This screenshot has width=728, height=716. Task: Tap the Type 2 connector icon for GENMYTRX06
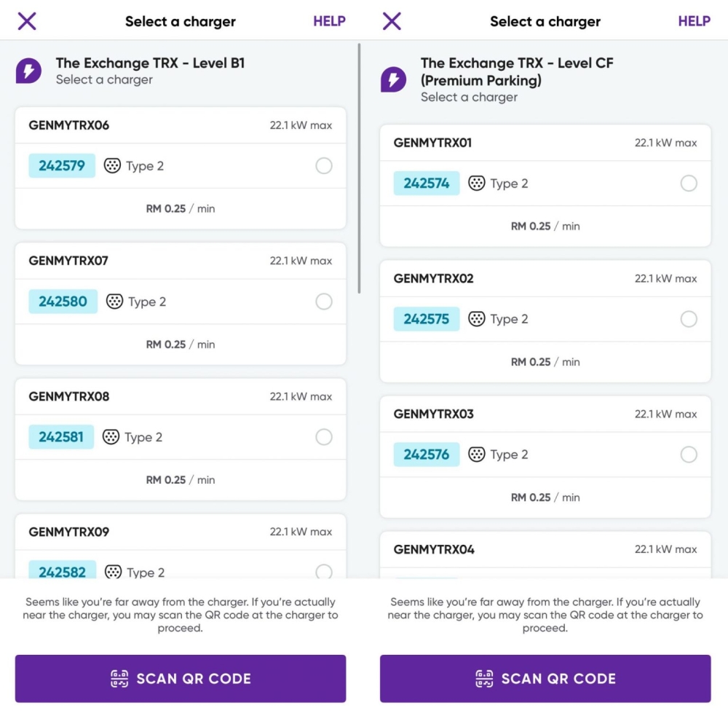tap(112, 165)
